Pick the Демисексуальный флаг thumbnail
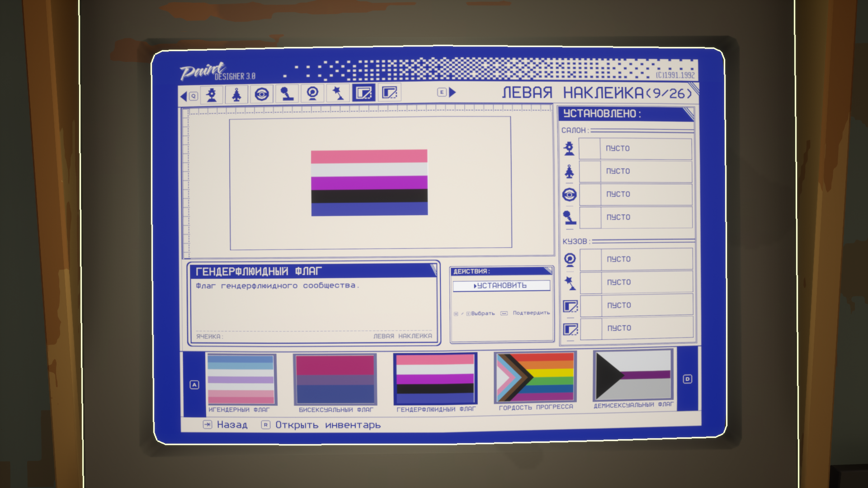 click(633, 375)
